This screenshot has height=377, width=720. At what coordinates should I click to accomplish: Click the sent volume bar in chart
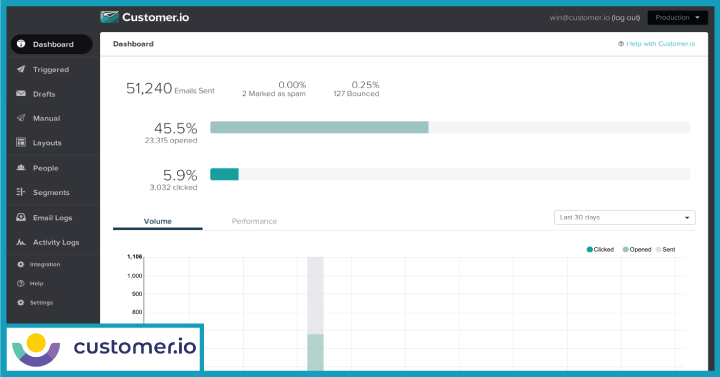[315, 295]
